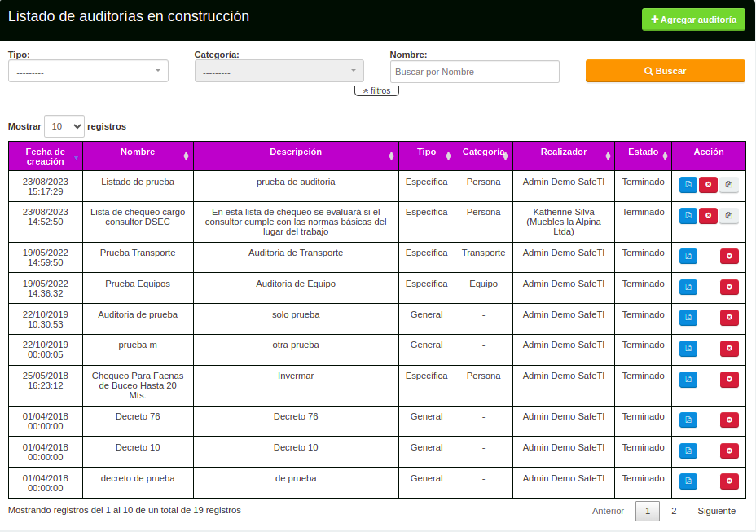Sort table by Realizador column
Screen dimensions: 756x532
564,156
